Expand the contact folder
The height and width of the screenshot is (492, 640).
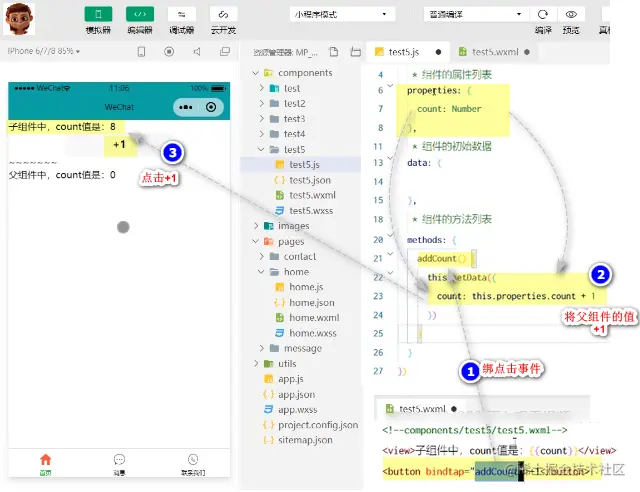262,256
